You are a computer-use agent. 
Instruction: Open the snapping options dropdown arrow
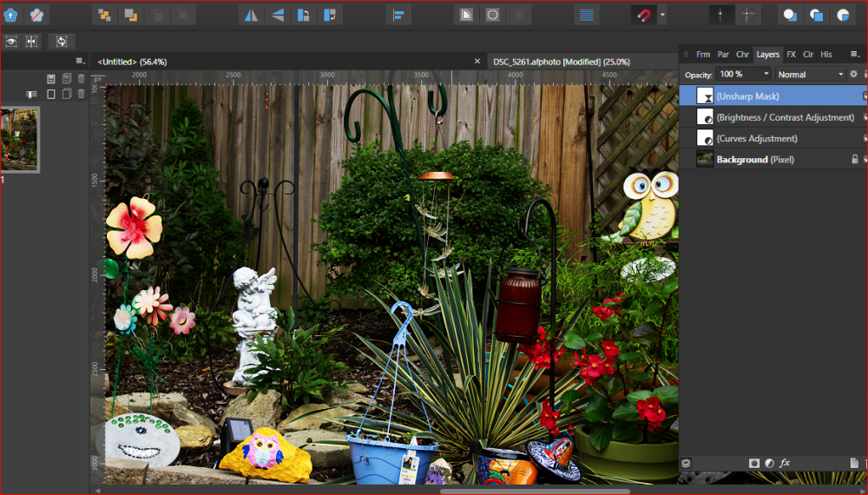662,15
